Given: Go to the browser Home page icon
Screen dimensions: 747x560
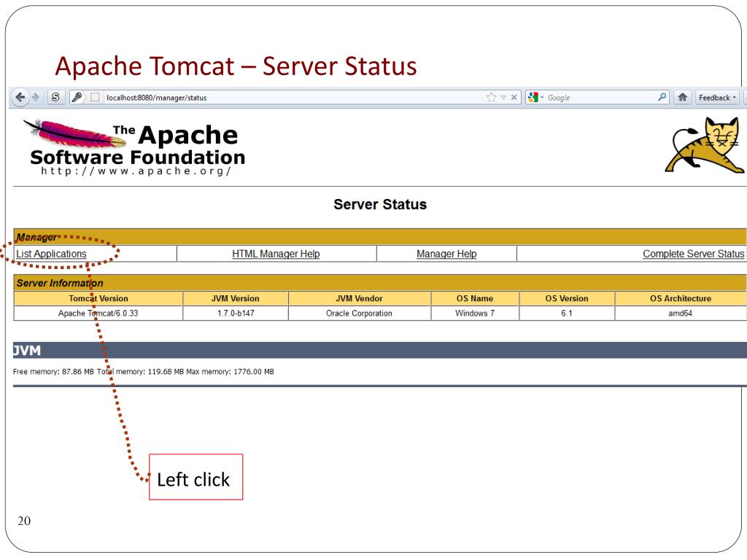Looking at the screenshot, I should tap(682, 97).
